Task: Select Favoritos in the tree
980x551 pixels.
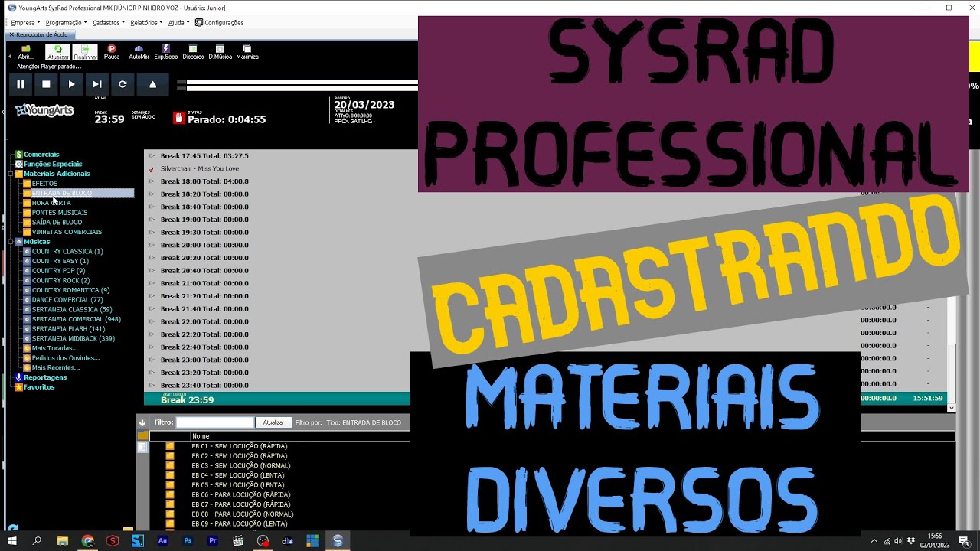Action: point(39,387)
